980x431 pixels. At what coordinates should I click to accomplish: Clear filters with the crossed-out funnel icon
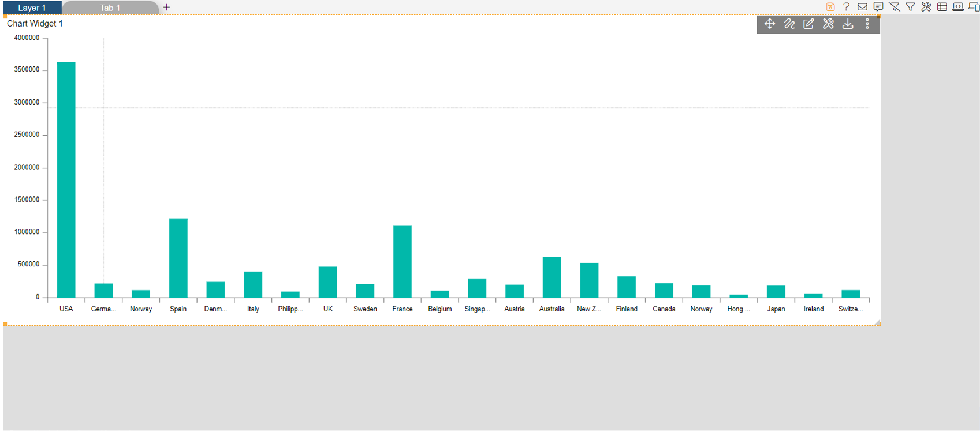pos(895,7)
